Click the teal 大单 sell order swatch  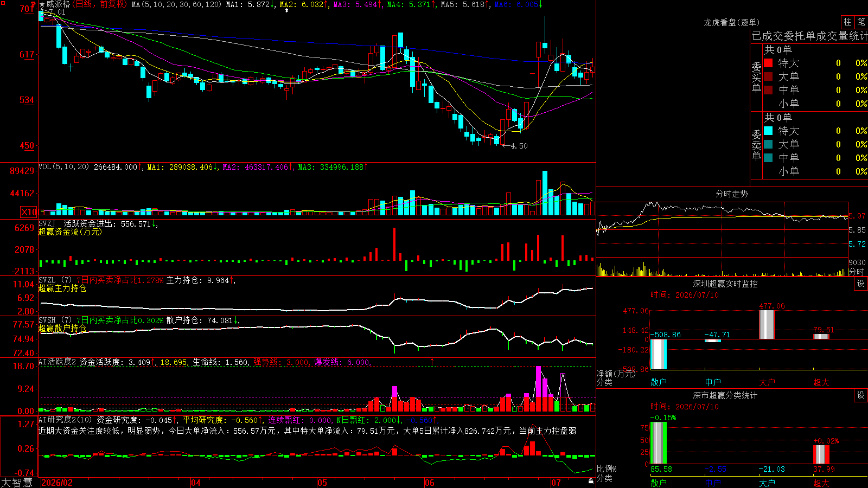pyautogui.click(x=768, y=144)
